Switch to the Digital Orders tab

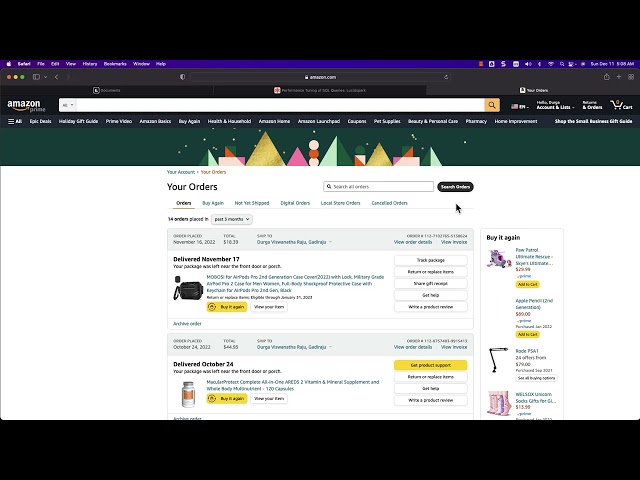pyautogui.click(x=295, y=203)
